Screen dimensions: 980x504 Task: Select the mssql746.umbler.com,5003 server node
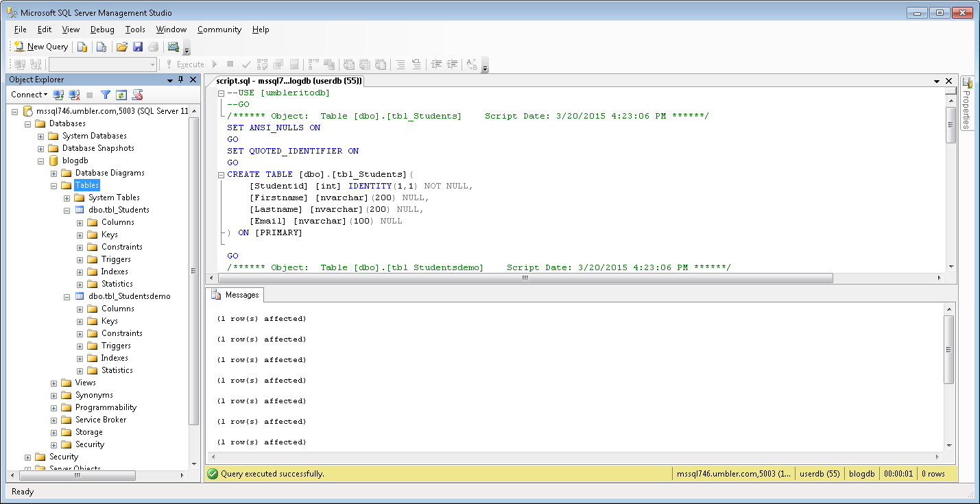click(x=112, y=111)
